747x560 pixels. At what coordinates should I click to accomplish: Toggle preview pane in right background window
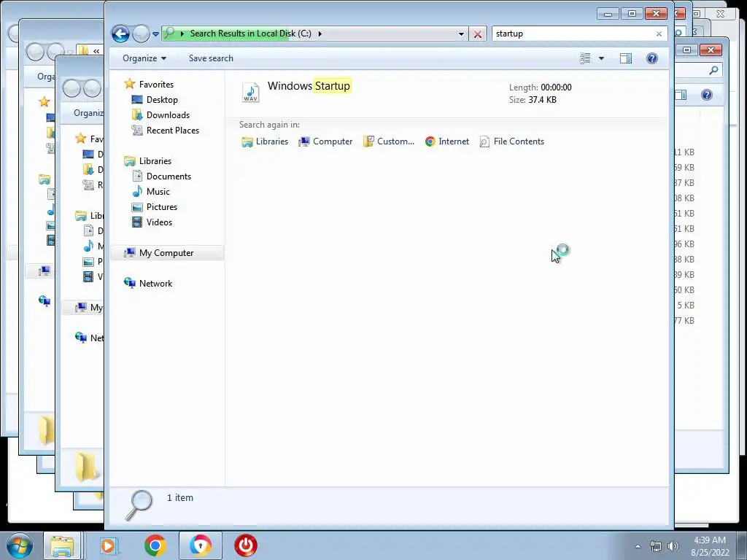coord(681,95)
